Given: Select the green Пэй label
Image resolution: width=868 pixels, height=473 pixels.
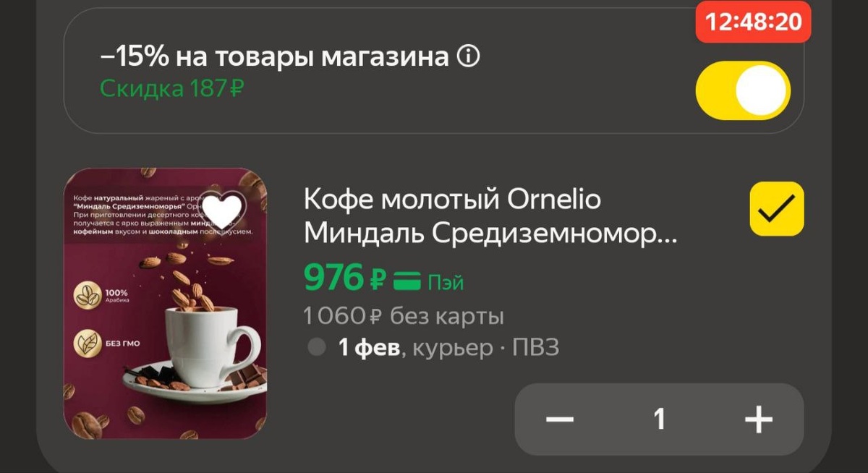Looking at the screenshot, I should pos(446,281).
